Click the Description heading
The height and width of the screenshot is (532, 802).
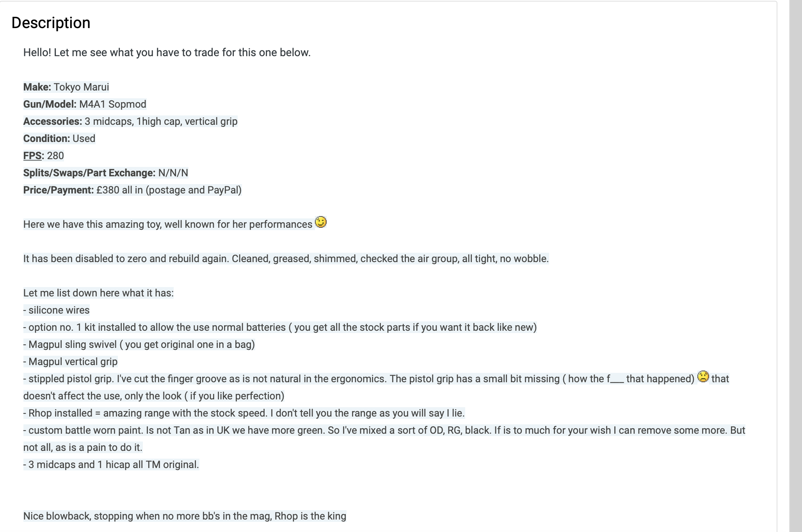pyautogui.click(x=51, y=23)
